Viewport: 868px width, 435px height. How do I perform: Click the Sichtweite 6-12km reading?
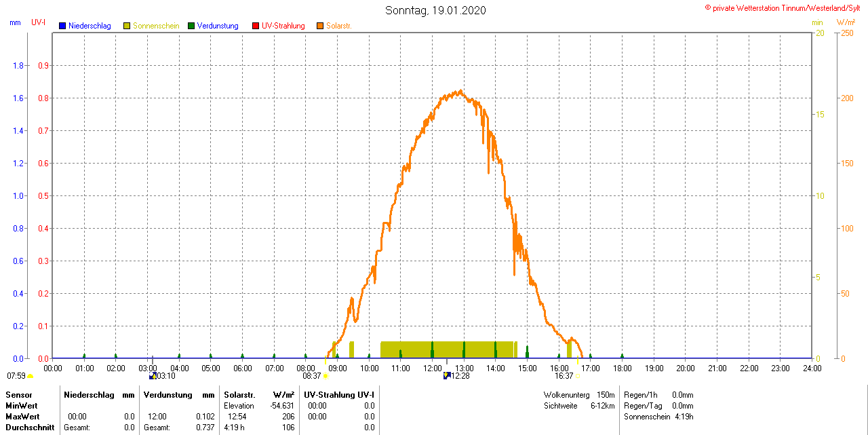click(579, 406)
